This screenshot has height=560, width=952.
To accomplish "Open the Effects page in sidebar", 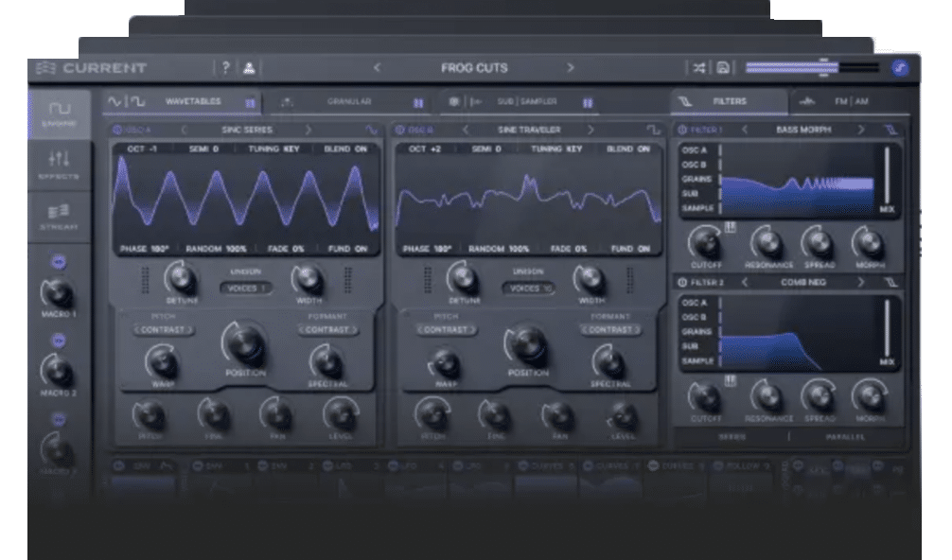I will pos(59,165).
